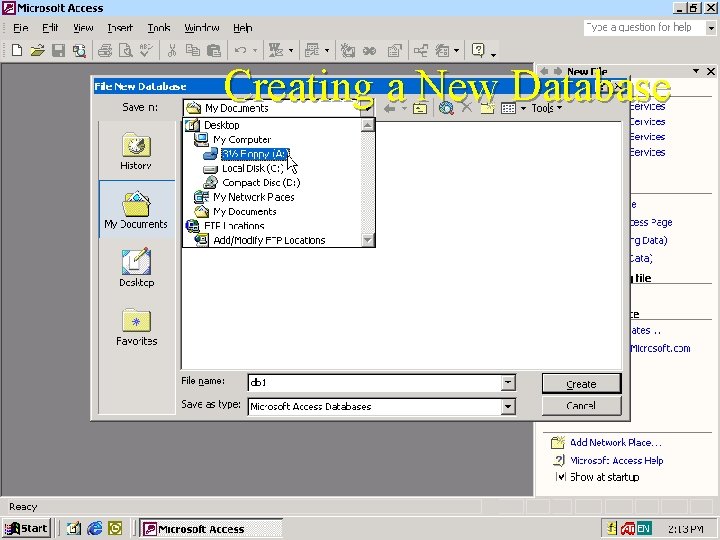Click the Analyze toolbar icon
This screenshot has height=540, width=720.
(x=312, y=50)
